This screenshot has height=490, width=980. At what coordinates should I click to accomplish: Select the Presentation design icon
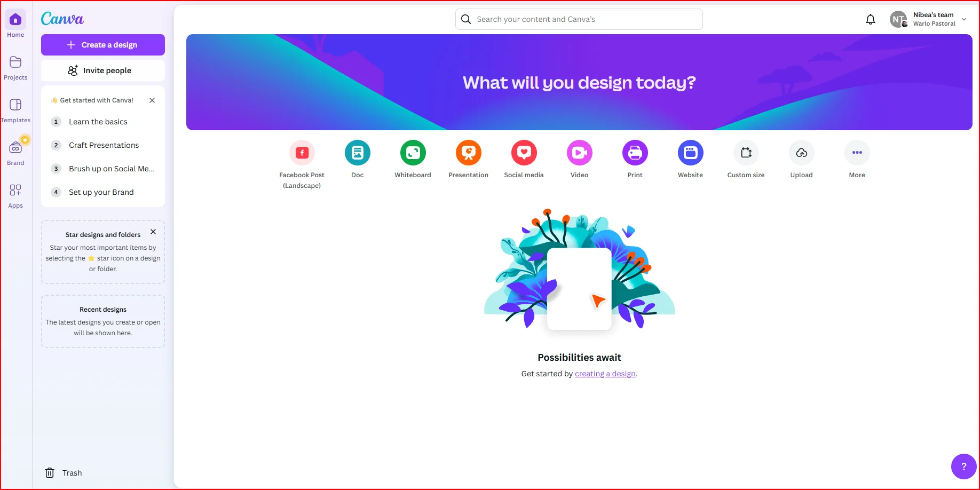[x=469, y=153]
